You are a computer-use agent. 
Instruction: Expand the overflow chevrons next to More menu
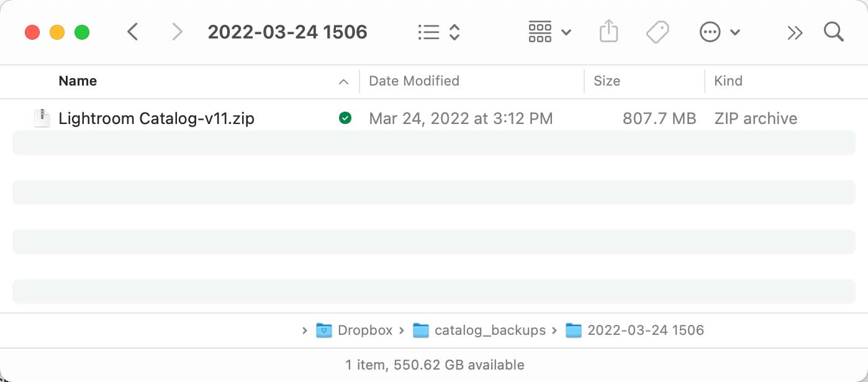[795, 32]
